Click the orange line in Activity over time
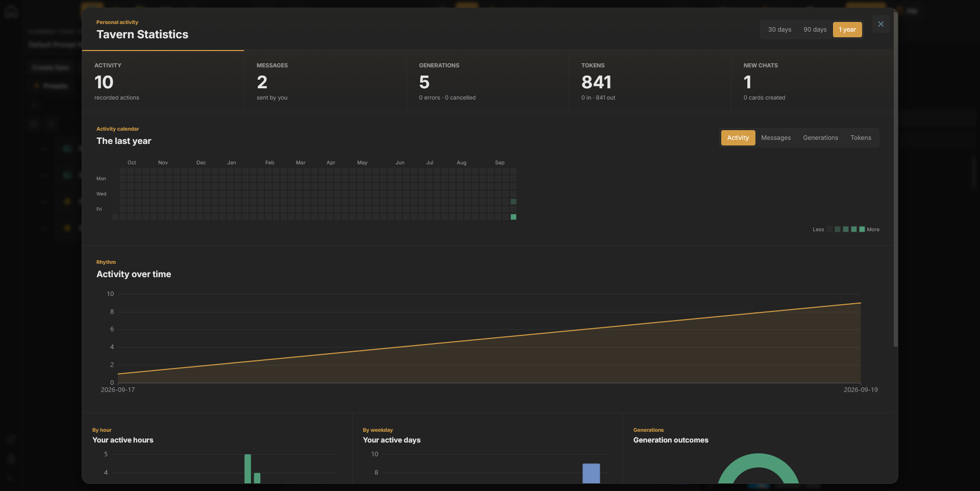The width and height of the screenshot is (980, 491). coord(489,339)
